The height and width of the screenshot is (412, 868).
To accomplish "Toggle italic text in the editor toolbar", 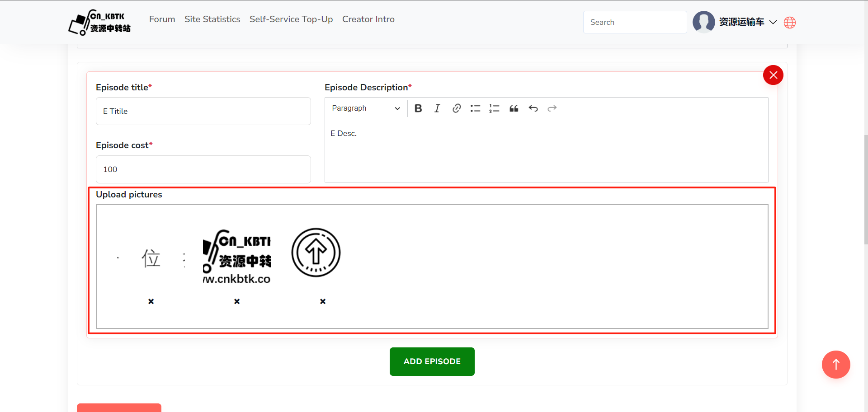I will (437, 108).
